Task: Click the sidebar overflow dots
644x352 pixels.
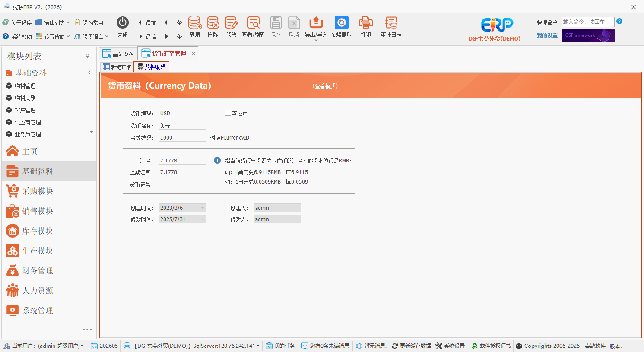Action: (x=87, y=330)
